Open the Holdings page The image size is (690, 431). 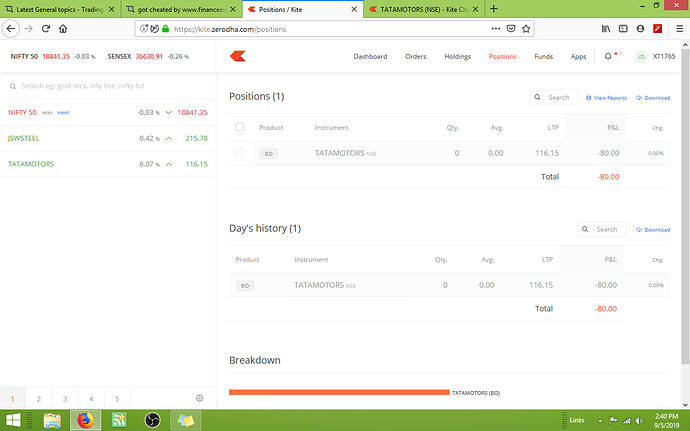coord(457,56)
